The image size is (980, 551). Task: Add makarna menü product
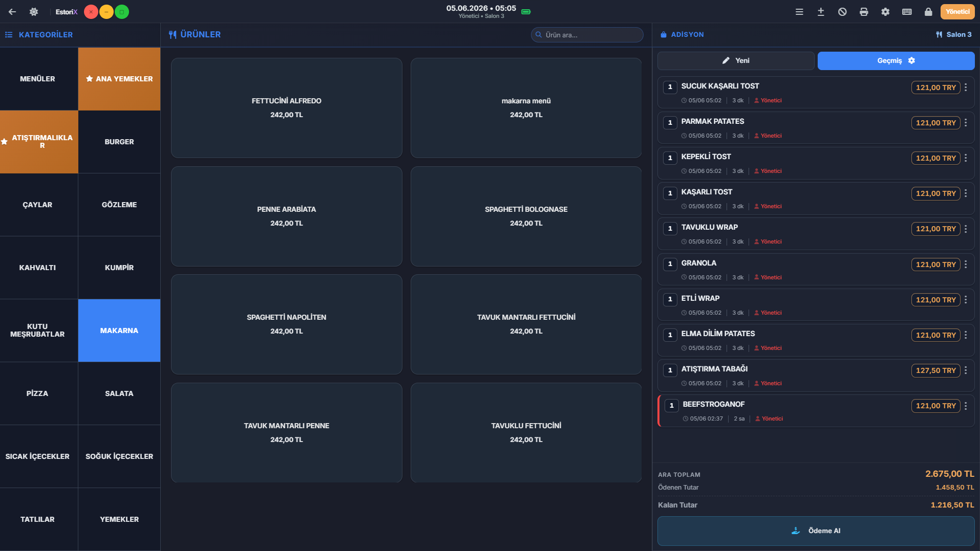(x=526, y=108)
